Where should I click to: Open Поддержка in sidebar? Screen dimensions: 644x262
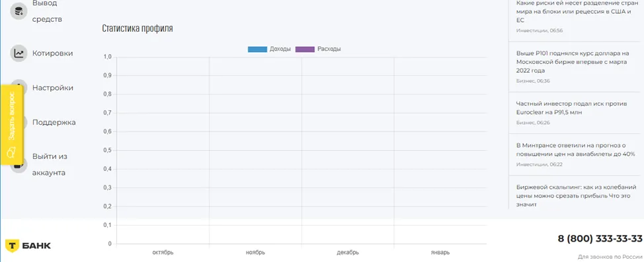pos(54,122)
